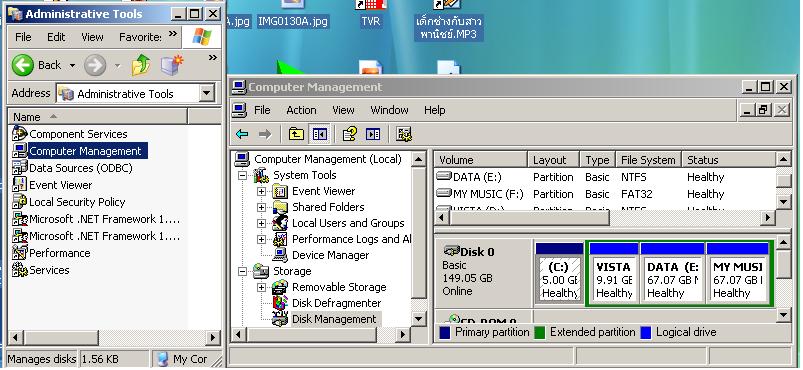803x370 pixels.
Task: Expand Local Users and Groups node
Action: point(261,223)
